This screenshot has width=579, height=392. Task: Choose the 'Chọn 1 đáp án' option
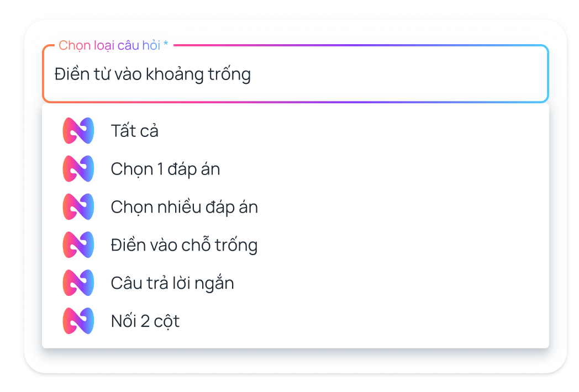pos(165,169)
